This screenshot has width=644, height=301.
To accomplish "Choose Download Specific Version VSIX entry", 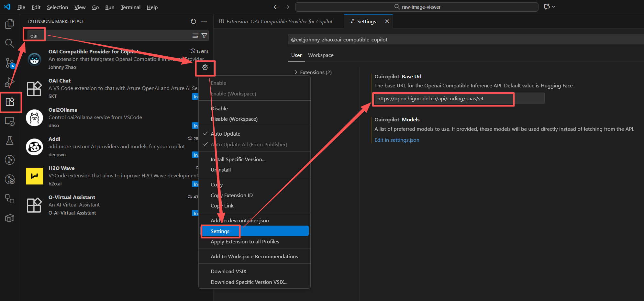I will click(254, 282).
